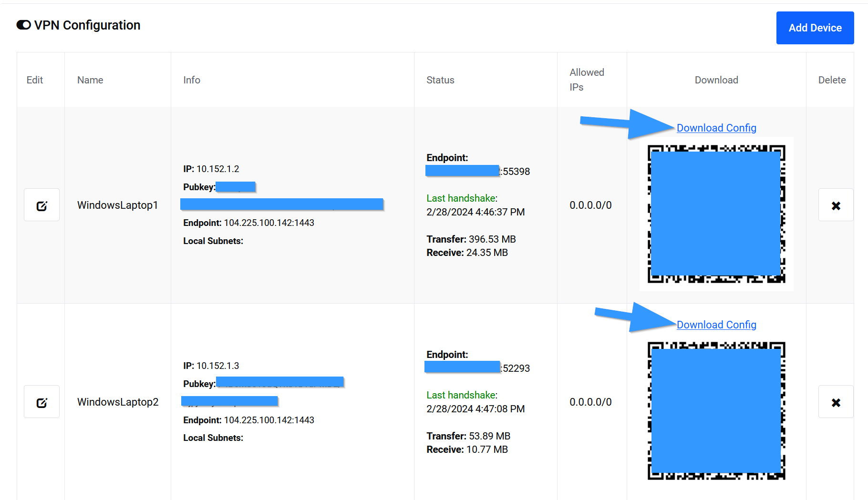The image size is (868, 500).
Task: Click the Info column header
Action: [x=192, y=80]
